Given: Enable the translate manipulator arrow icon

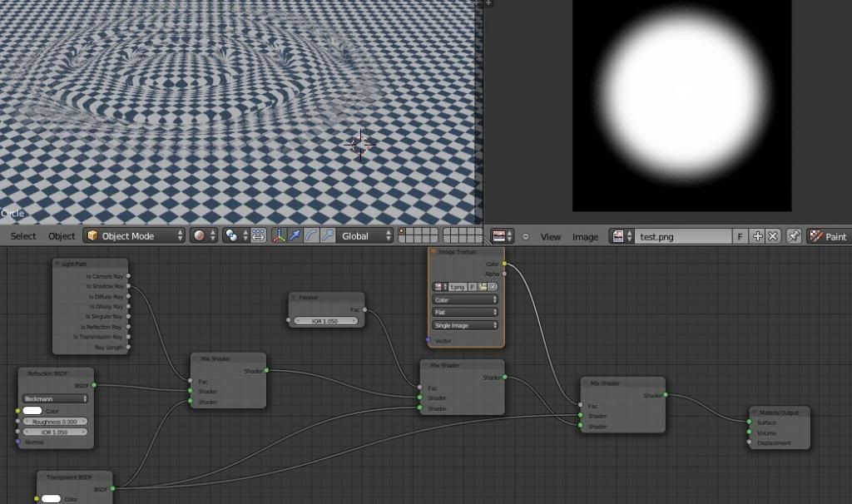Looking at the screenshot, I should click(295, 236).
